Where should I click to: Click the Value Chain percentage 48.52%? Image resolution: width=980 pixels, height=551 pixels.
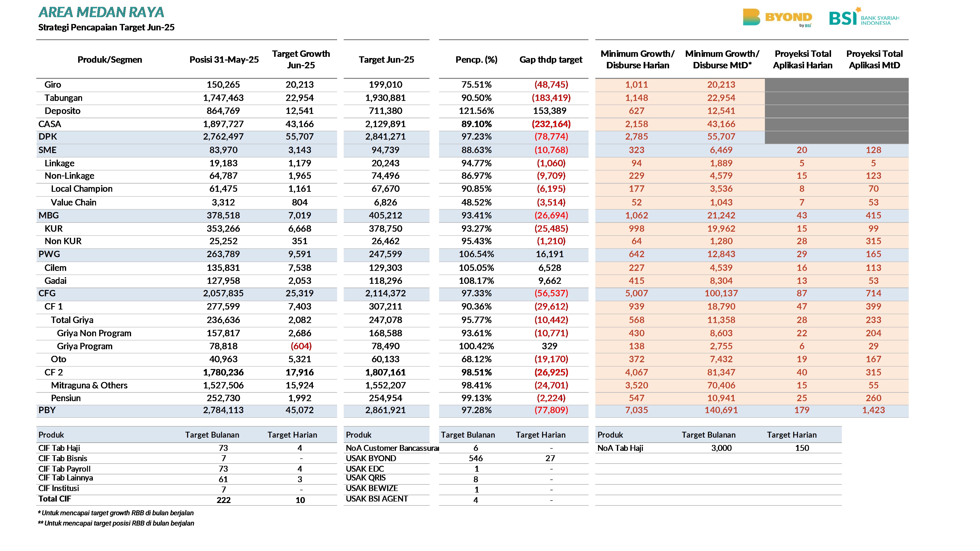click(476, 202)
